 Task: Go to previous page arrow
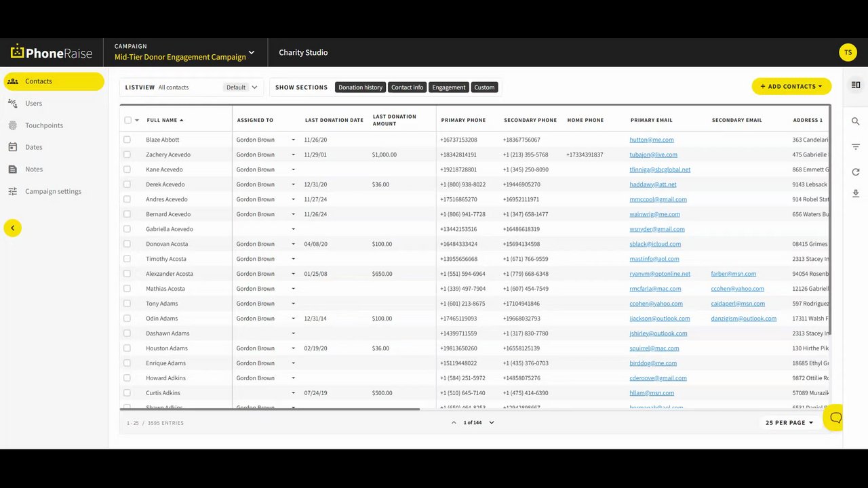(454, 423)
